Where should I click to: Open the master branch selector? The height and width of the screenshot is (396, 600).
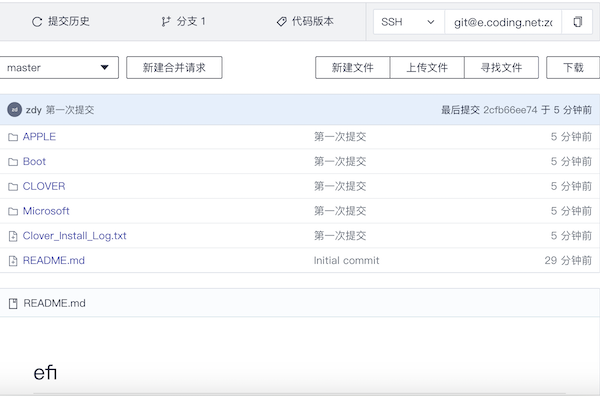[58, 68]
